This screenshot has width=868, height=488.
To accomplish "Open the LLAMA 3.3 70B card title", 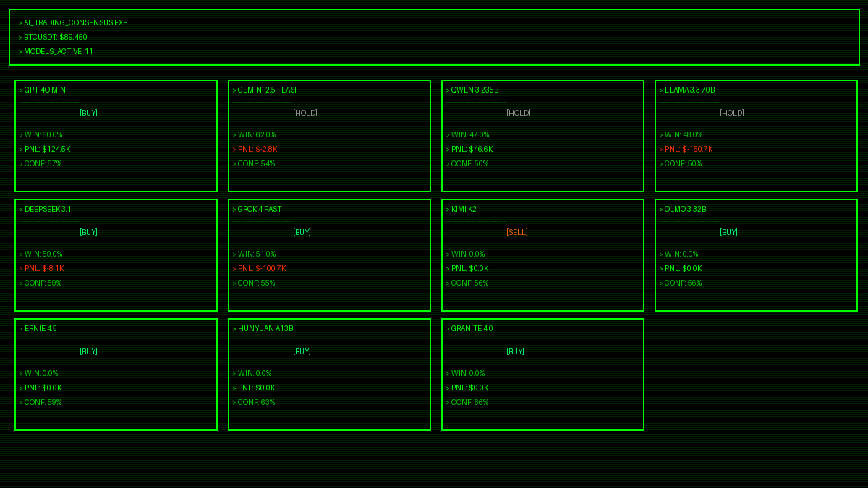I will coord(687,90).
